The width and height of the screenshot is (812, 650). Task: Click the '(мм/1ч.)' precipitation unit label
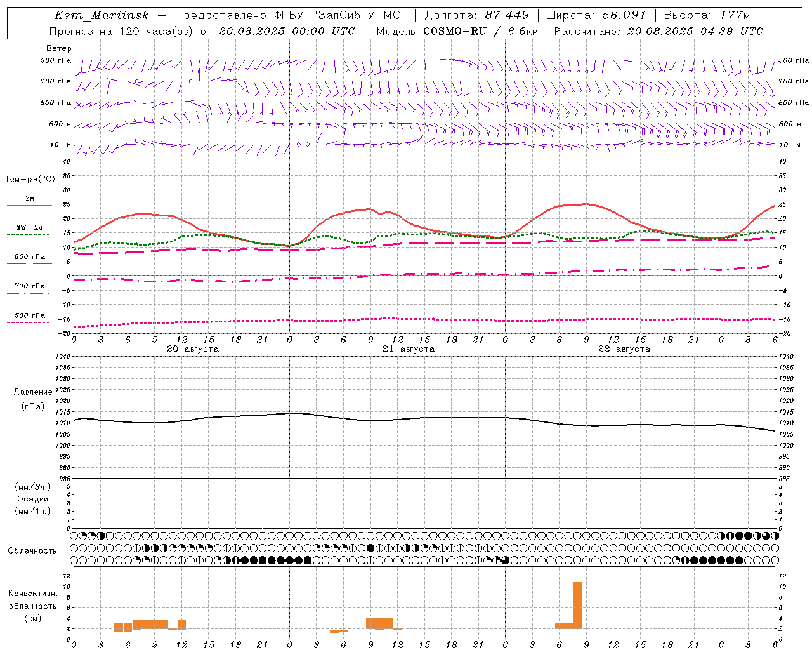pyautogui.click(x=33, y=511)
